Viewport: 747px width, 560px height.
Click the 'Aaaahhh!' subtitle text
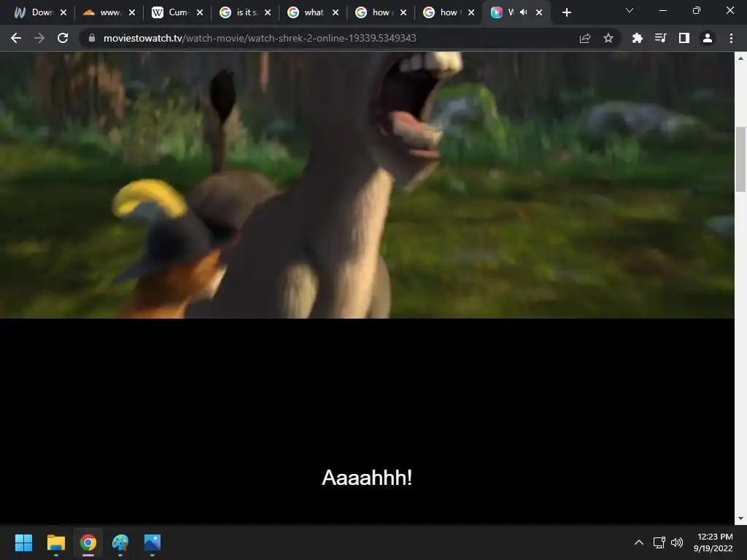click(367, 478)
